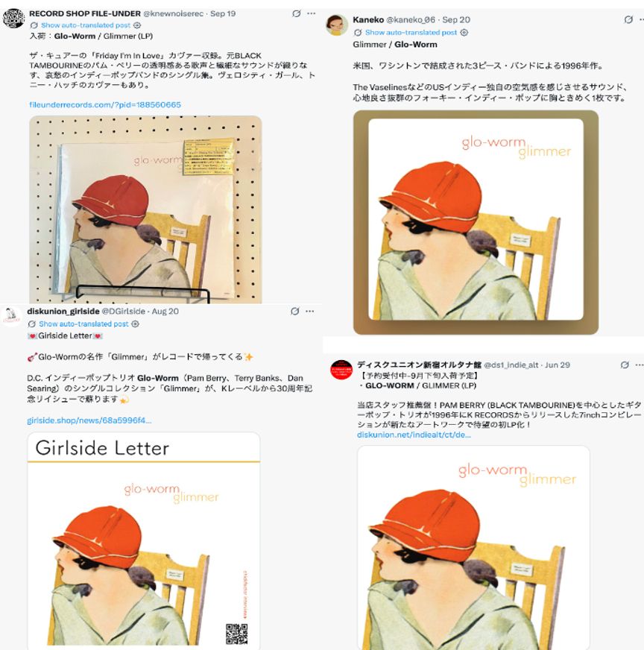The height and width of the screenshot is (650, 644).
Task: Open translation settings gear on RECORD SHOP post
Action: [137, 25]
